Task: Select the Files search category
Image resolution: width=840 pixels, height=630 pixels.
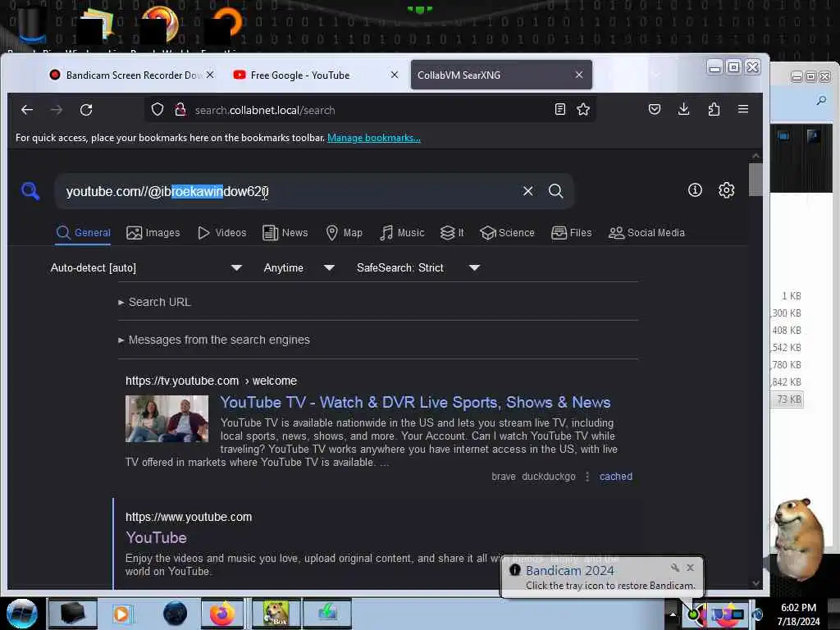Action: tap(571, 233)
